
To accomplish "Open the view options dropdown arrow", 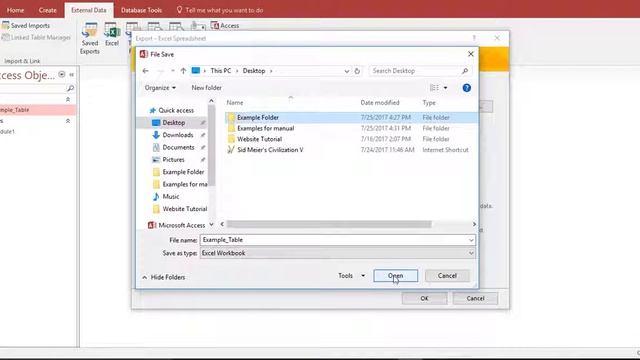I will tap(445, 88).
